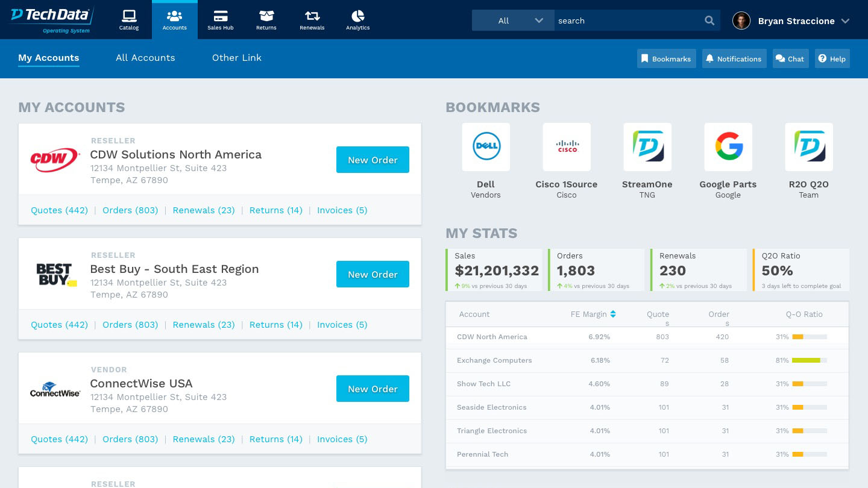This screenshot has width=868, height=488.
Task: Open Best Buy Orders (803) link
Action: (130, 325)
